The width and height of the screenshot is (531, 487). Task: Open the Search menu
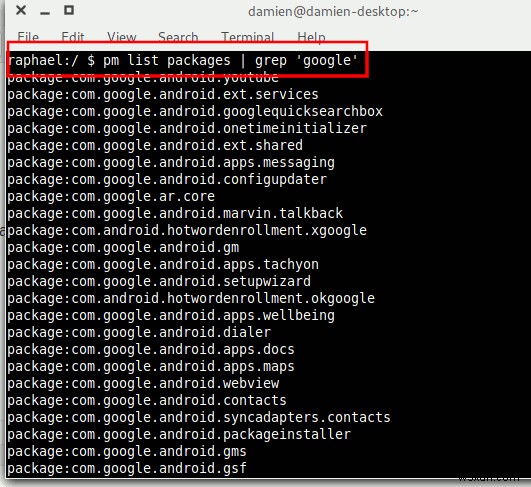[178, 37]
